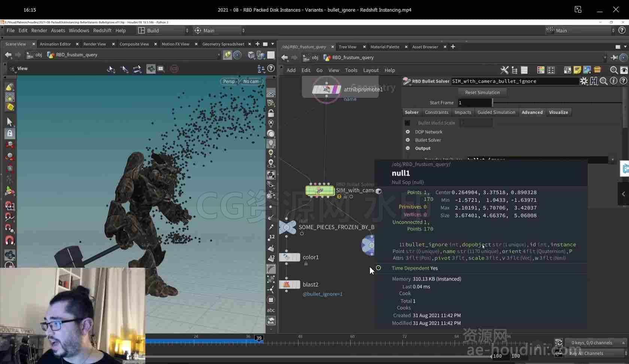The width and height of the screenshot is (629, 364).
Task: Open the Redshift menu
Action: (x=102, y=31)
